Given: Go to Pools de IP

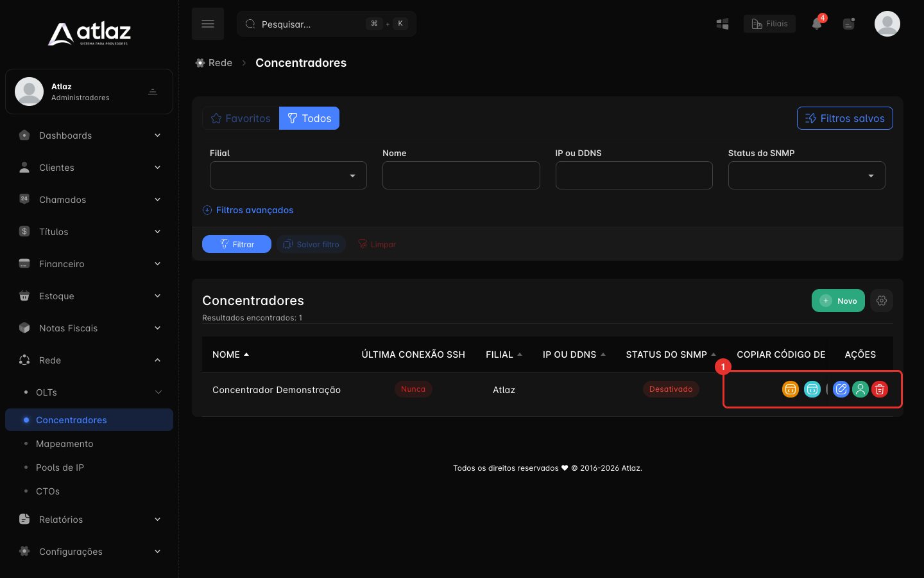Looking at the screenshot, I should coord(89,468).
